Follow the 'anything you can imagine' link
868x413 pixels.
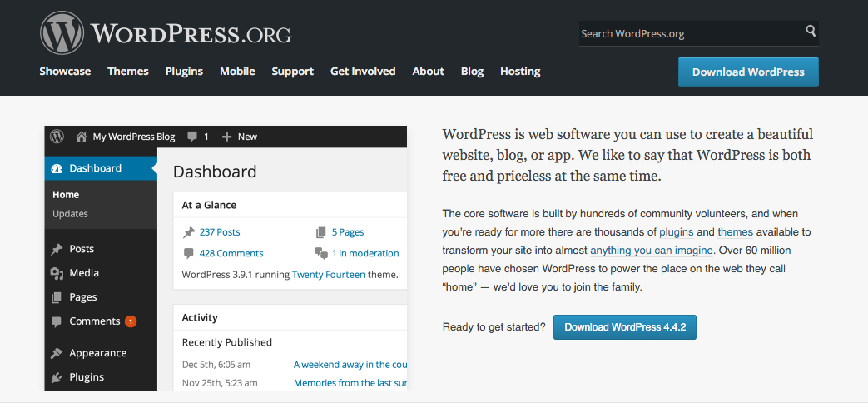[651, 250]
